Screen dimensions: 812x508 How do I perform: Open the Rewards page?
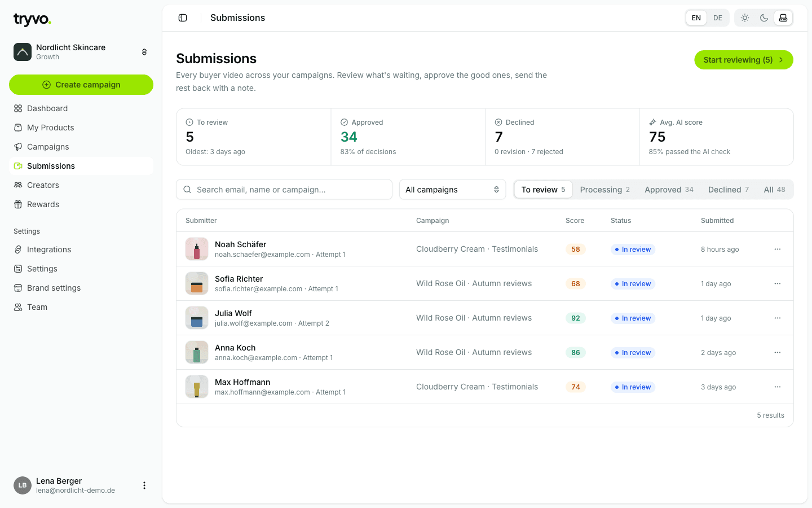point(81,204)
